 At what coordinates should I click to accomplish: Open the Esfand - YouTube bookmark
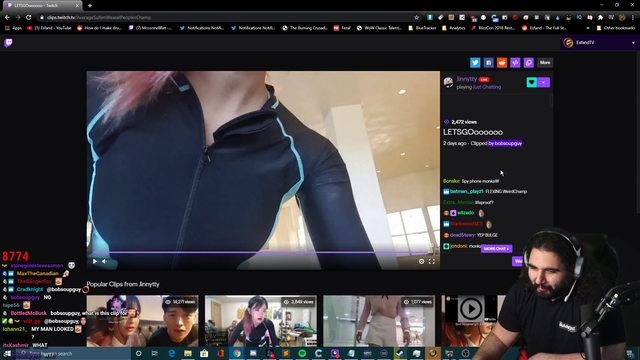(49, 28)
